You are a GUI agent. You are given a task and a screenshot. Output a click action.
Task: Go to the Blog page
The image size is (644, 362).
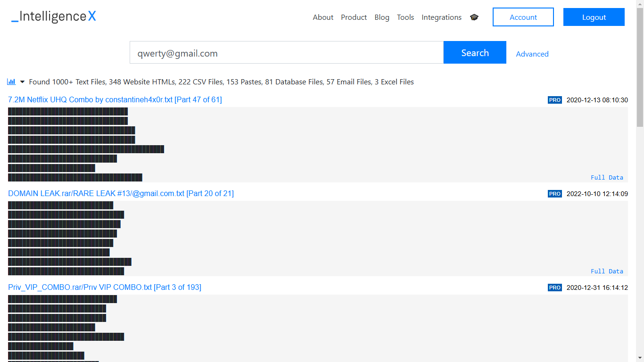(382, 17)
